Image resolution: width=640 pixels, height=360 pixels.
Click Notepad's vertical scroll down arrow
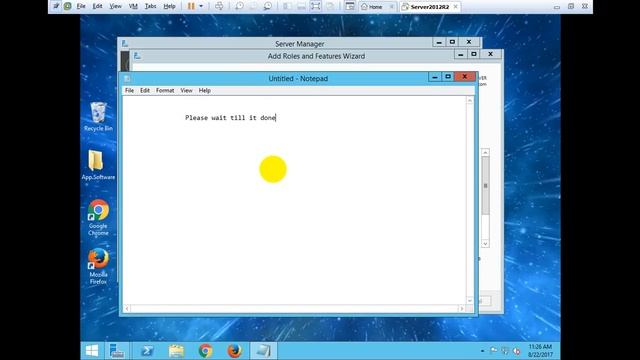pyautogui.click(x=470, y=300)
